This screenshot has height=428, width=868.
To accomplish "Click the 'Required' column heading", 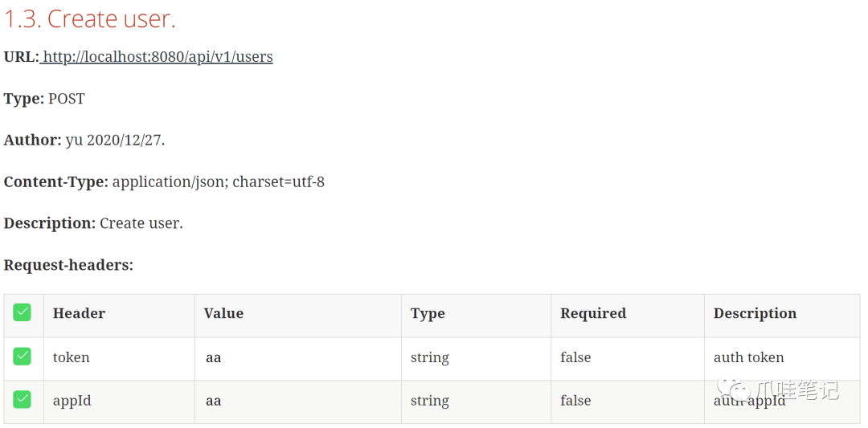I will (593, 313).
